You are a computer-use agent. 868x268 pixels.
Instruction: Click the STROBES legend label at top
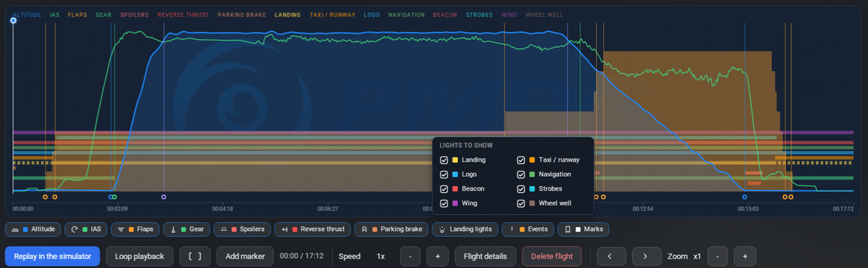pyautogui.click(x=480, y=14)
